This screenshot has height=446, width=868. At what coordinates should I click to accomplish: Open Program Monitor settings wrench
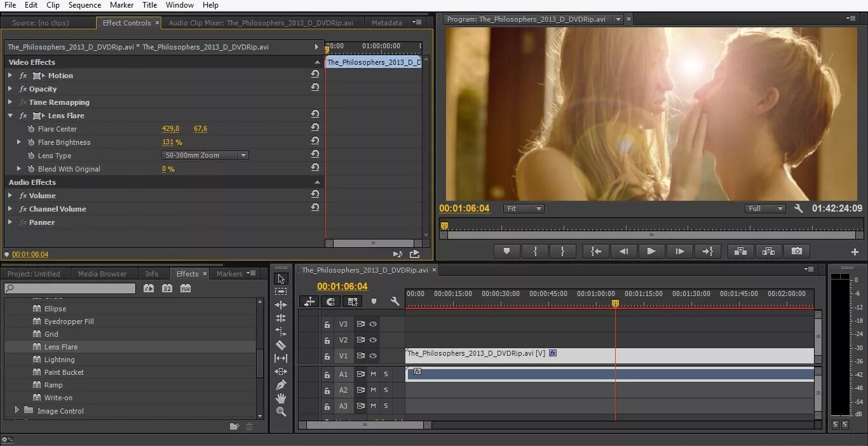point(799,208)
